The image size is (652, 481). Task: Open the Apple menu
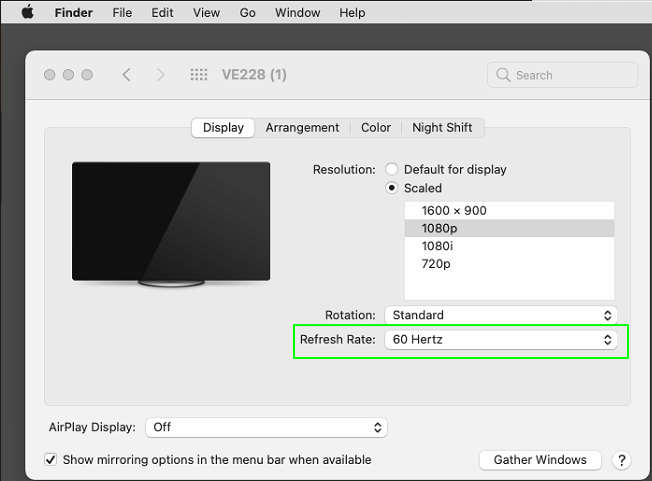click(27, 13)
